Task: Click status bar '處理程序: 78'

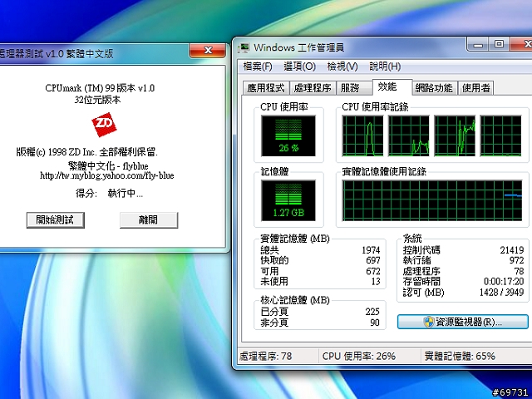Action: pos(266,357)
